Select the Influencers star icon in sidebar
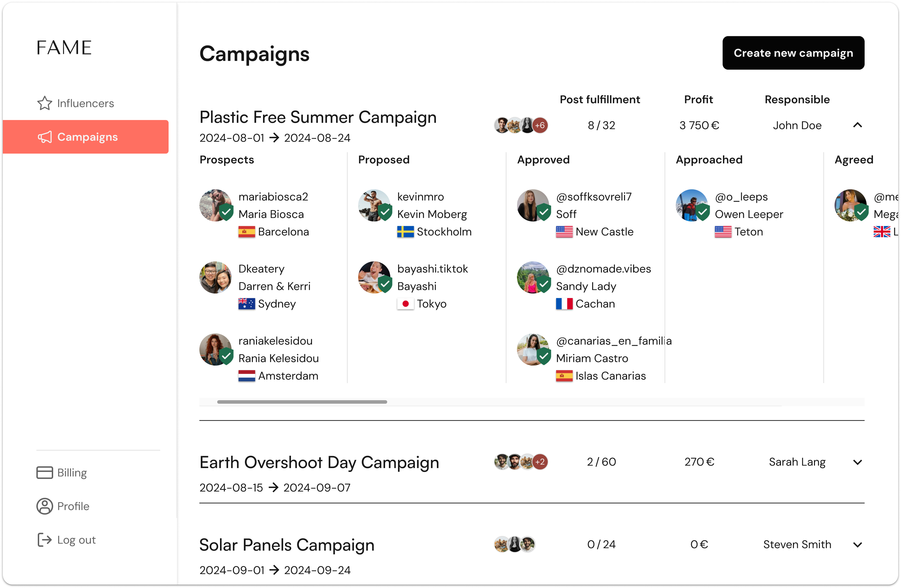This screenshot has width=901, height=588. pyautogui.click(x=44, y=103)
